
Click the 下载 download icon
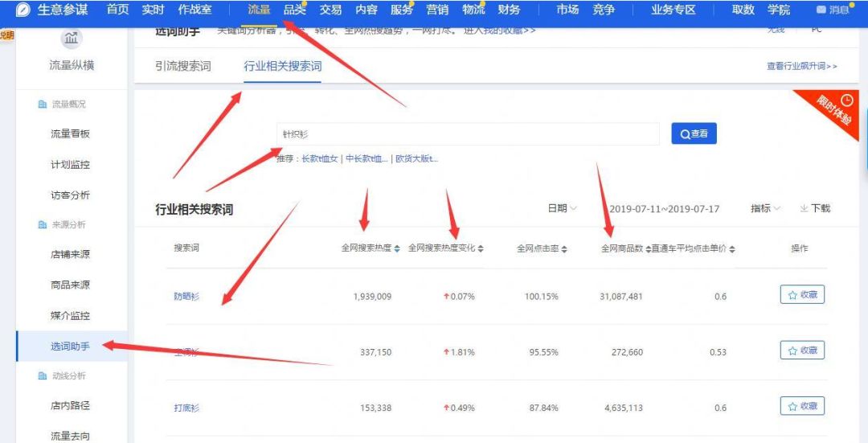[x=804, y=208]
